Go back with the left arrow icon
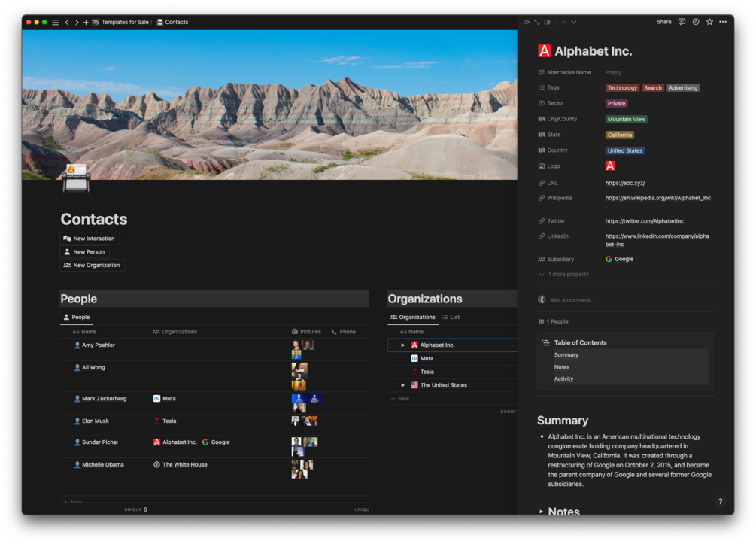756x544 pixels. (x=67, y=22)
